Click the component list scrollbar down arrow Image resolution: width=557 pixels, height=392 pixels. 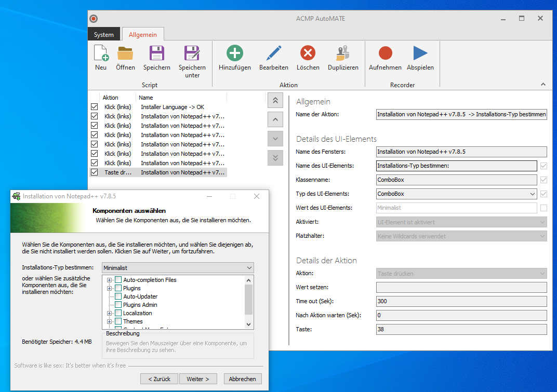pos(249,324)
